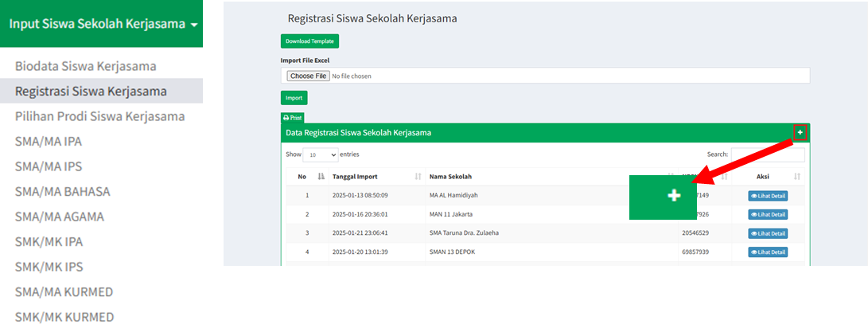This screenshot has height=332, width=868.
Task: Click the small plus icon in table header
Action: pos(800,132)
